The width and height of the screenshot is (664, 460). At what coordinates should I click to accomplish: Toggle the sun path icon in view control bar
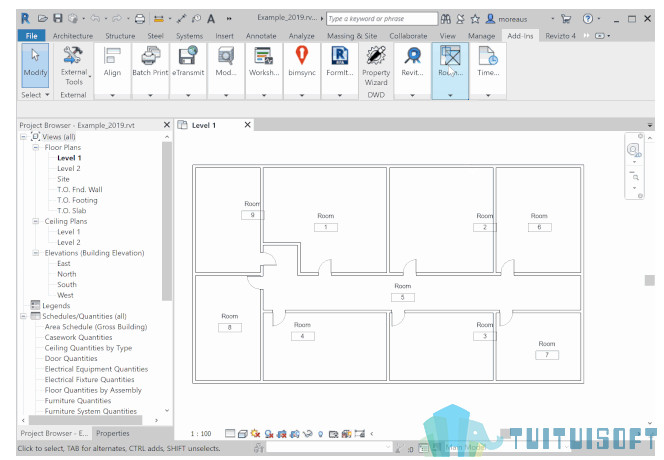coord(255,433)
